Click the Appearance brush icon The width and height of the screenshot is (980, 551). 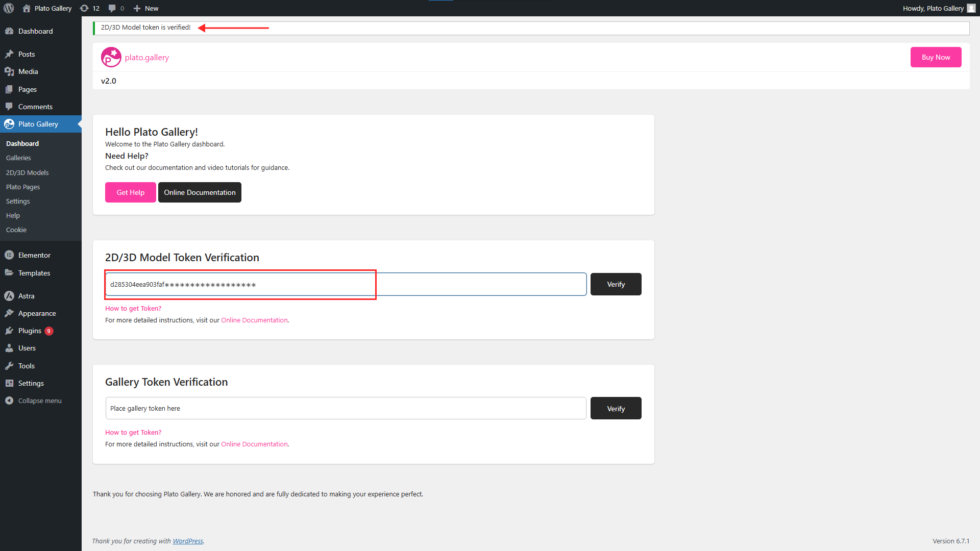tap(10, 313)
